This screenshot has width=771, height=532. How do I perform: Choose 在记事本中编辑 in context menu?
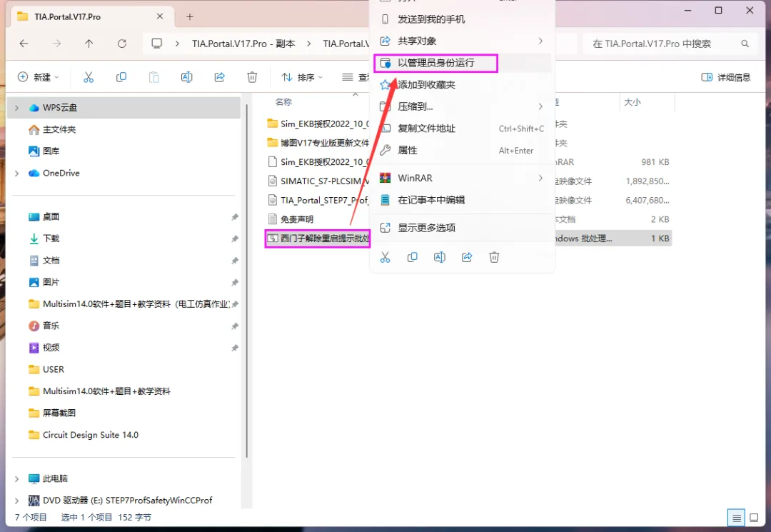pyautogui.click(x=462, y=200)
